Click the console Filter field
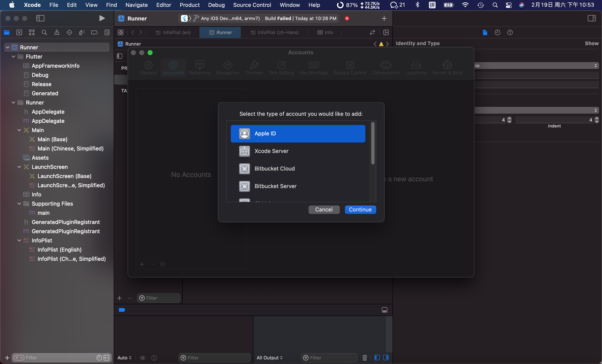This screenshot has height=364, width=602. click(329, 358)
